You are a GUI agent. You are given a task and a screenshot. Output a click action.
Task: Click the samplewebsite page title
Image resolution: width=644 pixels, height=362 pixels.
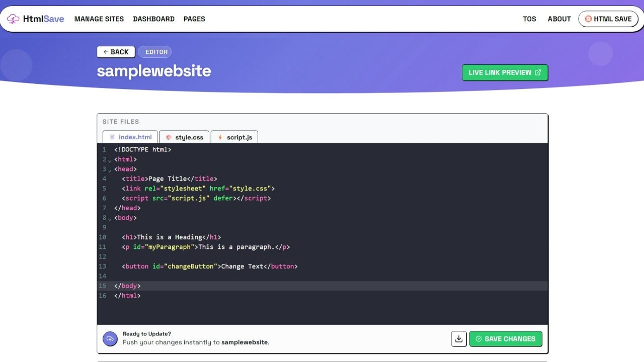[x=154, y=71]
